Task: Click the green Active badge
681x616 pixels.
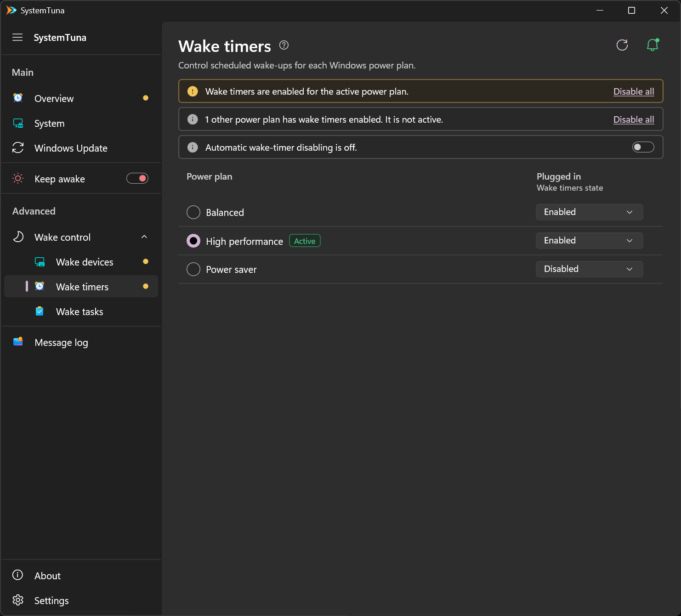Action: [305, 241]
